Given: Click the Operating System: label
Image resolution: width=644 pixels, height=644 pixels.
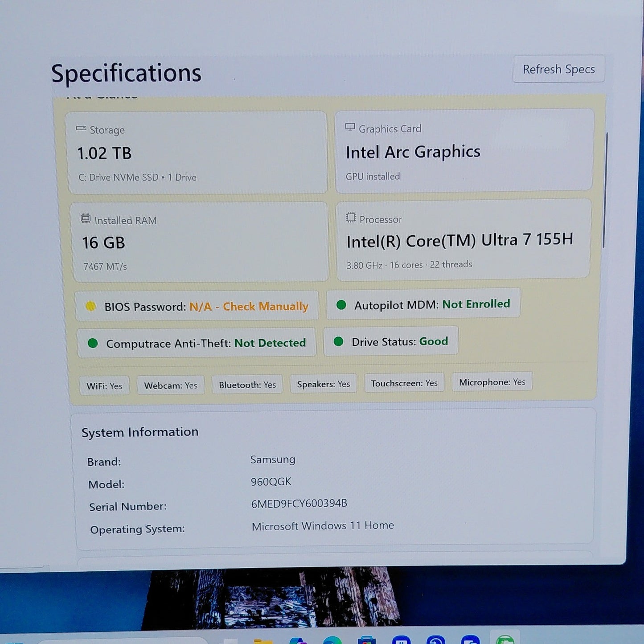Looking at the screenshot, I should click(x=137, y=529).
